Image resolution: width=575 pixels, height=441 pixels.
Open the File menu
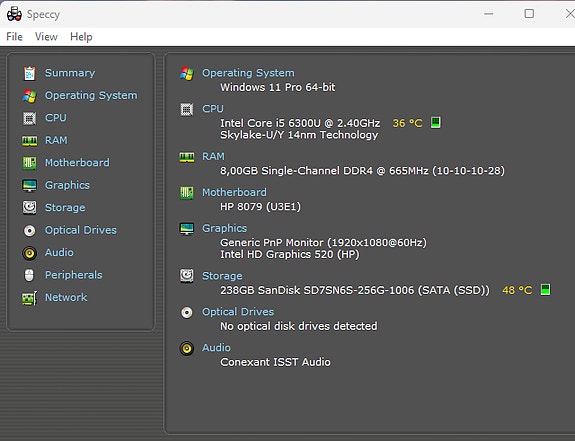click(x=14, y=37)
